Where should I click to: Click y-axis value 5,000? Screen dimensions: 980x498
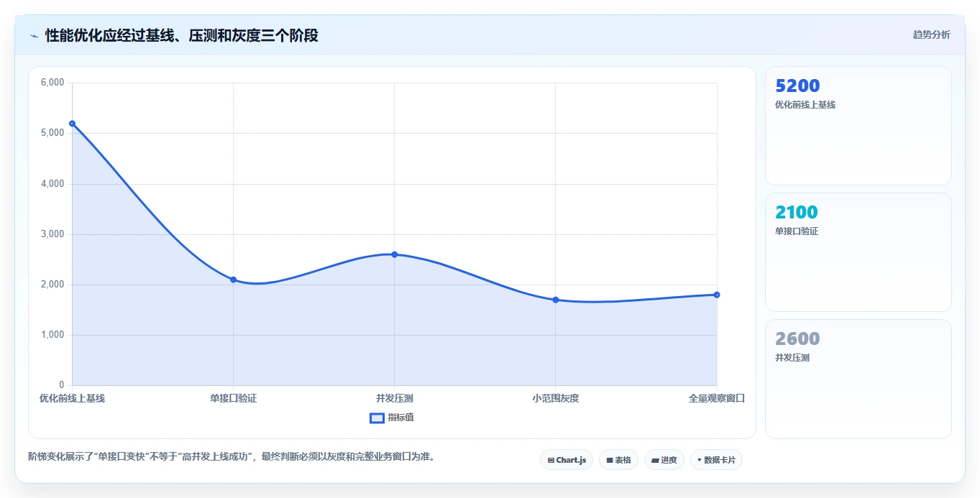tap(52, 133)
